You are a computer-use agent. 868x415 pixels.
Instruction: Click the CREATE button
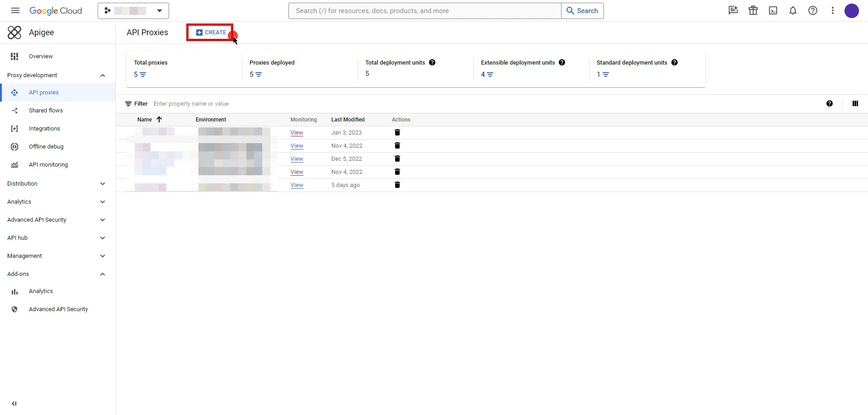pos(210,32)
